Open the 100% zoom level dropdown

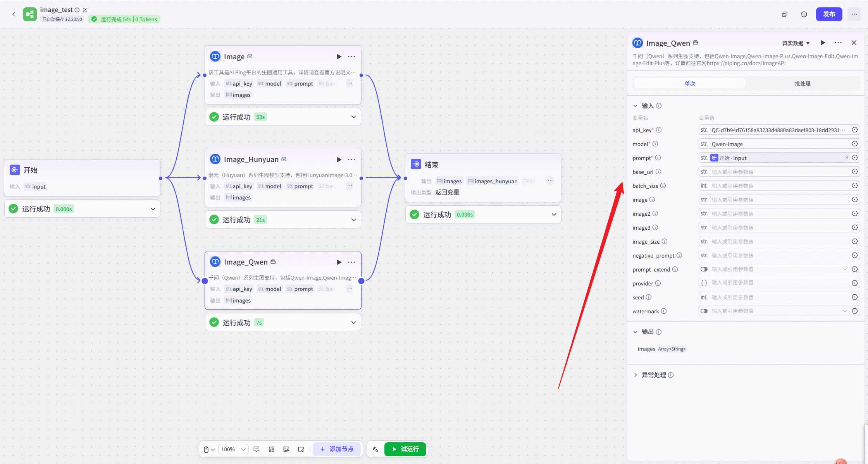click(233, 449)
